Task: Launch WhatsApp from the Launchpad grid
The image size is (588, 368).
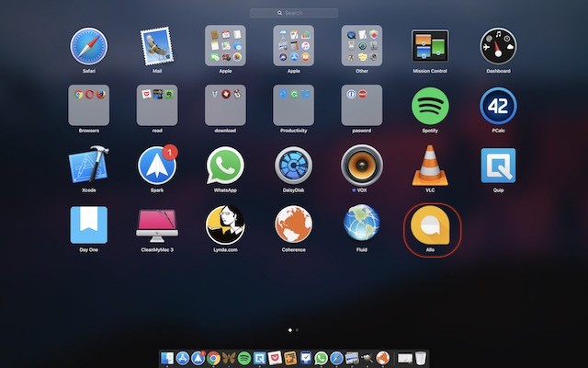Action: pos(225,166)
